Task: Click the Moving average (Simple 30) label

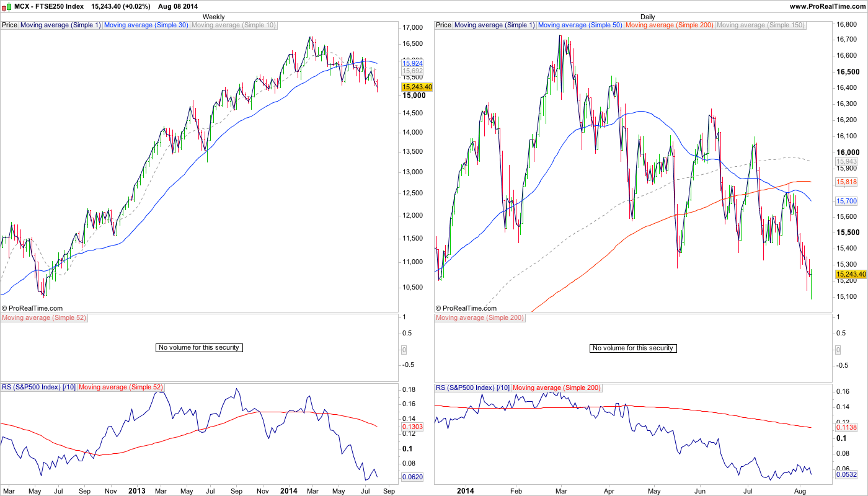Action: tap(146, 25)
